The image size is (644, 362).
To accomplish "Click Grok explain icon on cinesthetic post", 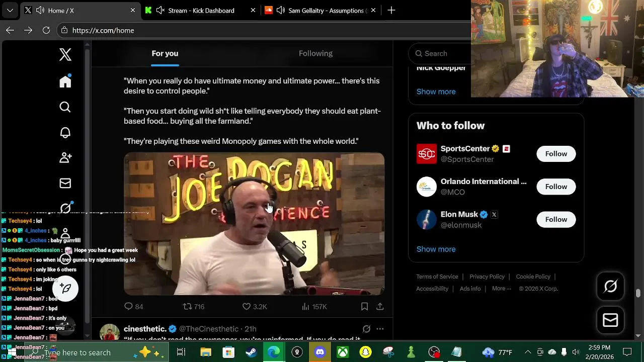I will [366, 329].
